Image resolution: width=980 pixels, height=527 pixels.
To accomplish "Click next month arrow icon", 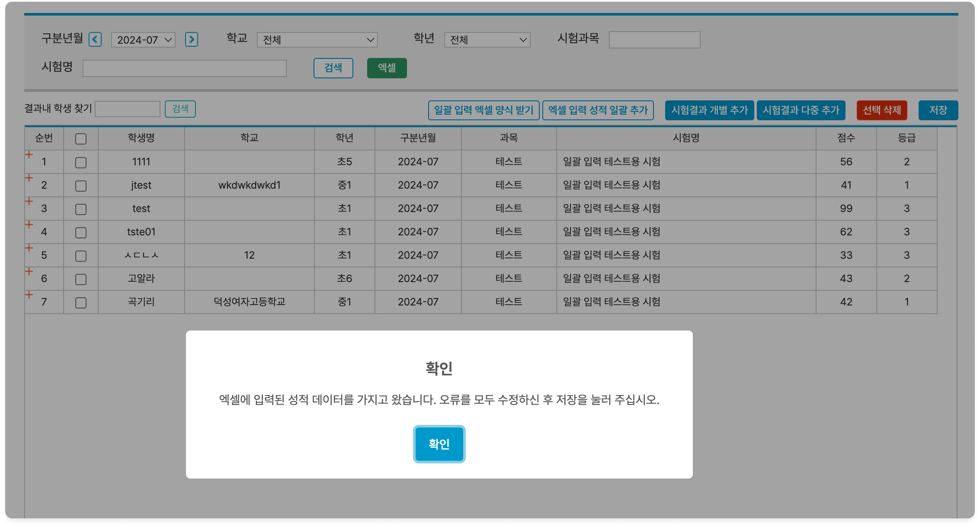I will click(x=191, y=40).
